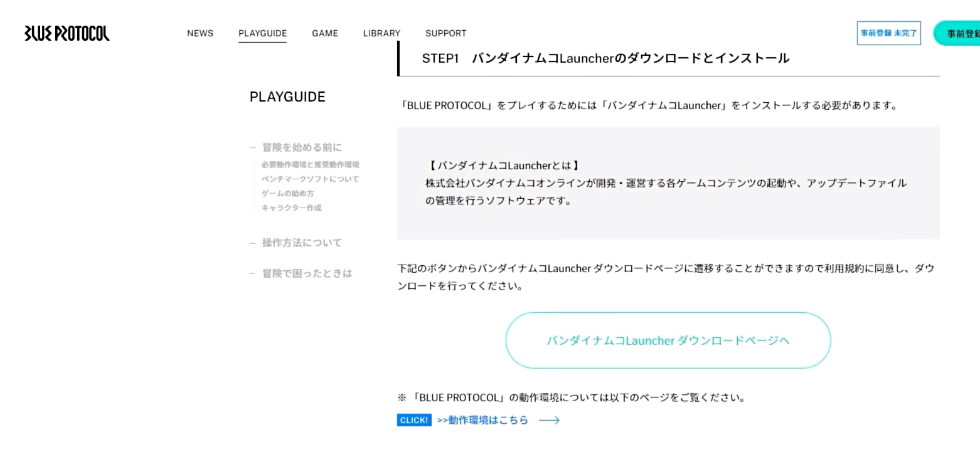Open the NEWS menu item
This screenshot has height=457, width=980.
click(200, 33)
